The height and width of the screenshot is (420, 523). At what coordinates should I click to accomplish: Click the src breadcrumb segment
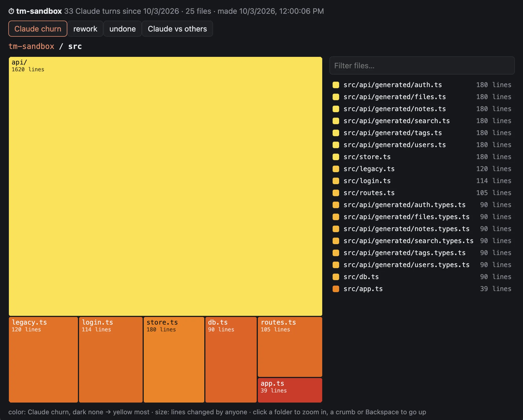(x=75, y=46)
